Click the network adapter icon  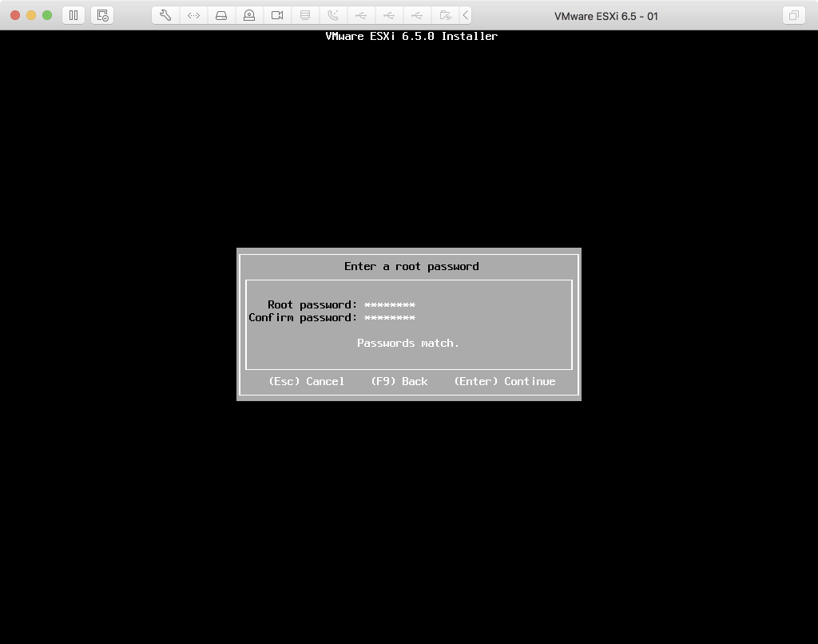193,15
